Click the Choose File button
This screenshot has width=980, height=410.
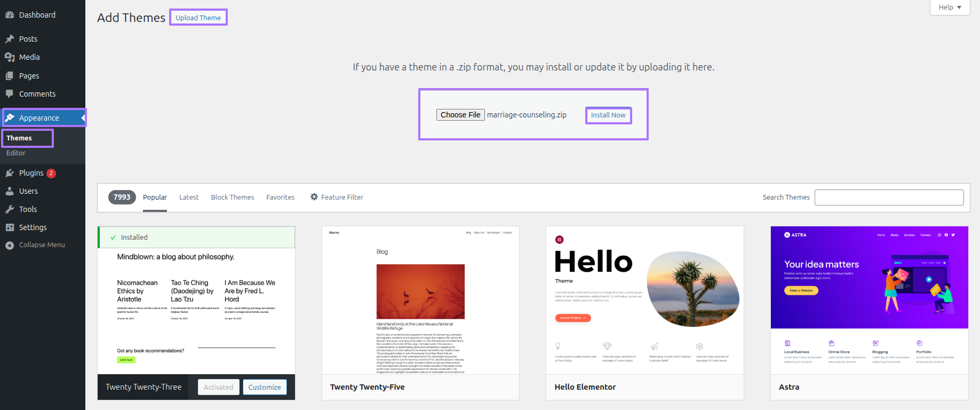pyautogui.click(x=460, y=115)
